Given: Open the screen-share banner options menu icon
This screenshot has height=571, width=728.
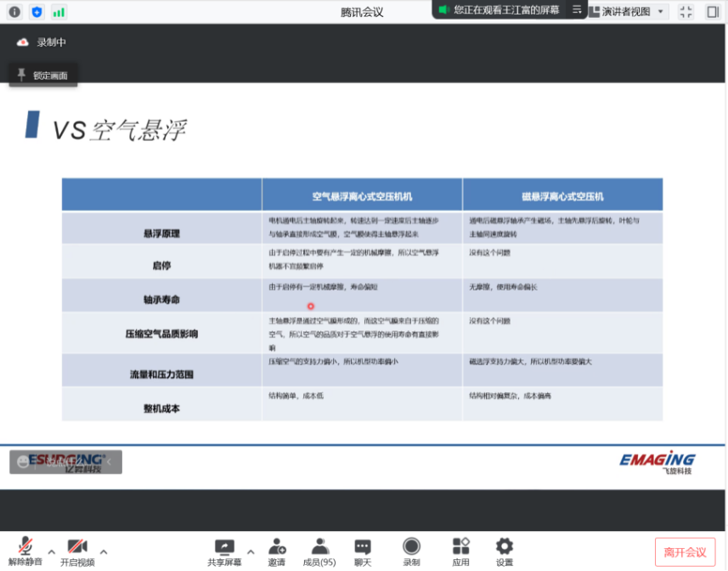Looking at the screenshot, I should 577,9.
